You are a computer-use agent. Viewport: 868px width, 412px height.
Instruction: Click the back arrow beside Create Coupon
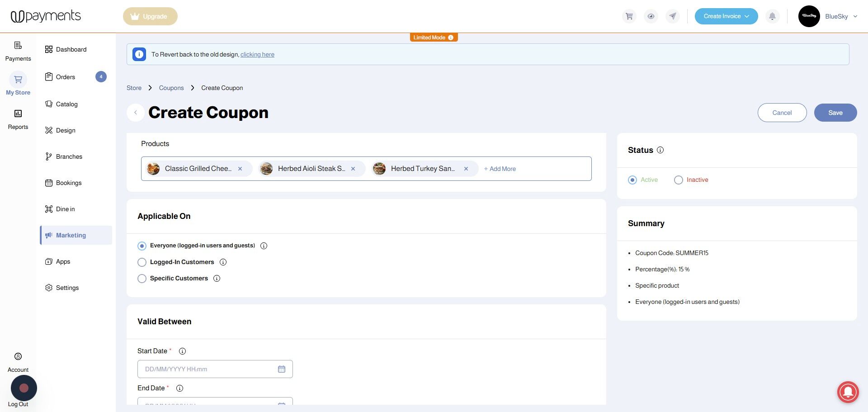tap(136, 113)
